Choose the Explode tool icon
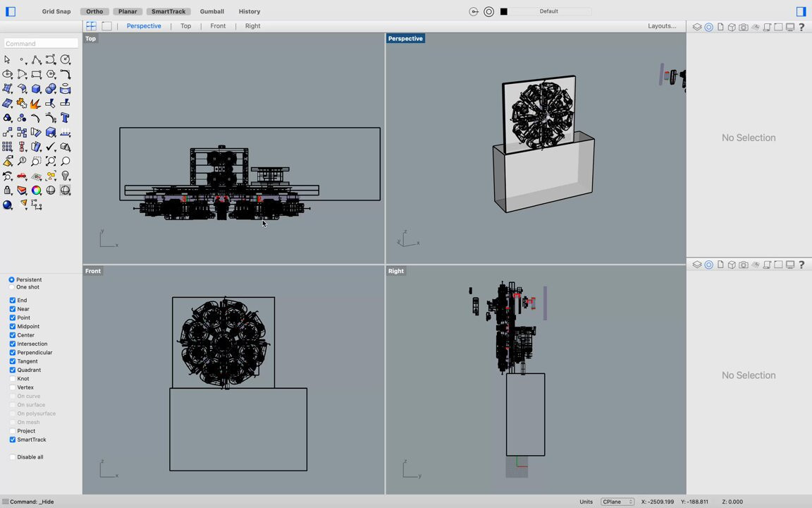Image resolution: width=812 pixels, height=508 pixels. tap(35, 104)
